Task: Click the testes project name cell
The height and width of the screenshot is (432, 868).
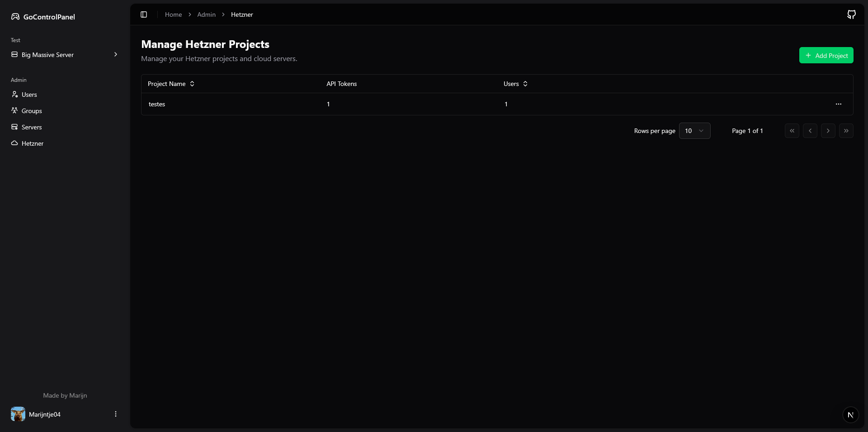Action: click(x=157, y=104)
